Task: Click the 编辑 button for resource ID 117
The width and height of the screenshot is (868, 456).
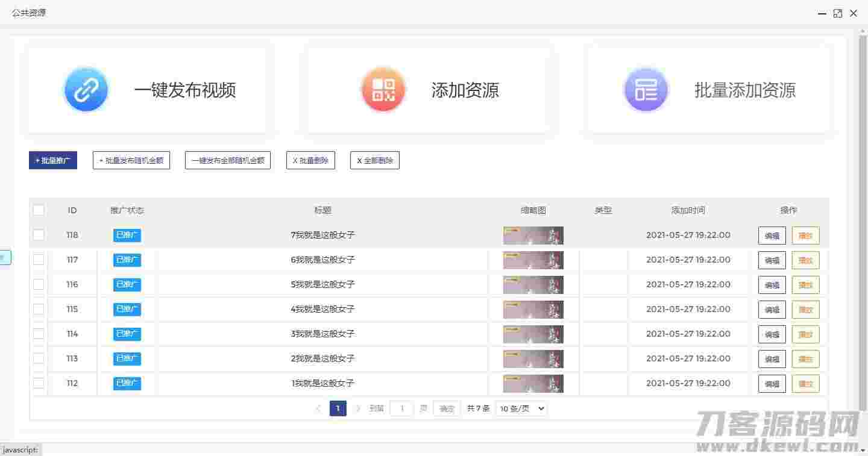Action: 772,260
